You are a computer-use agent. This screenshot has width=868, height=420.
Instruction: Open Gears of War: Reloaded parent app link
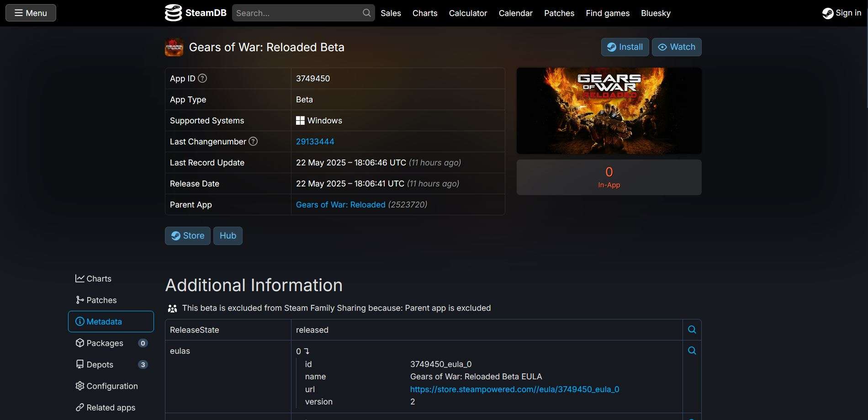point(341,205)
